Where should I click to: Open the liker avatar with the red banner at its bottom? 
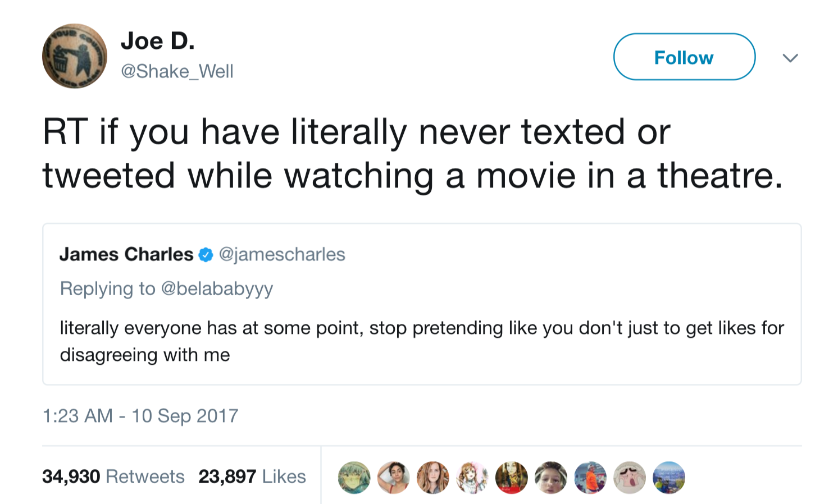pyautogui.click(x=511, y=478)
